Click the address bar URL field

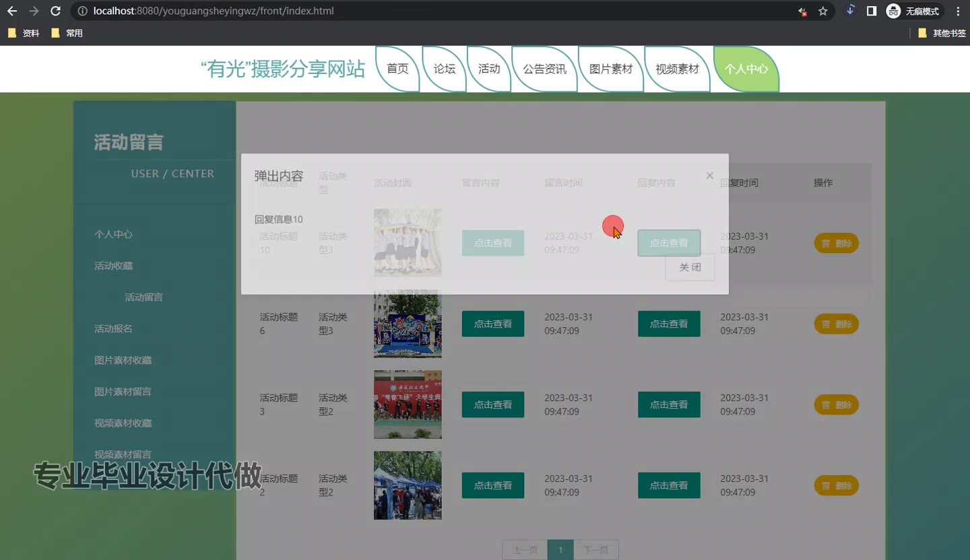coord(431,11)
